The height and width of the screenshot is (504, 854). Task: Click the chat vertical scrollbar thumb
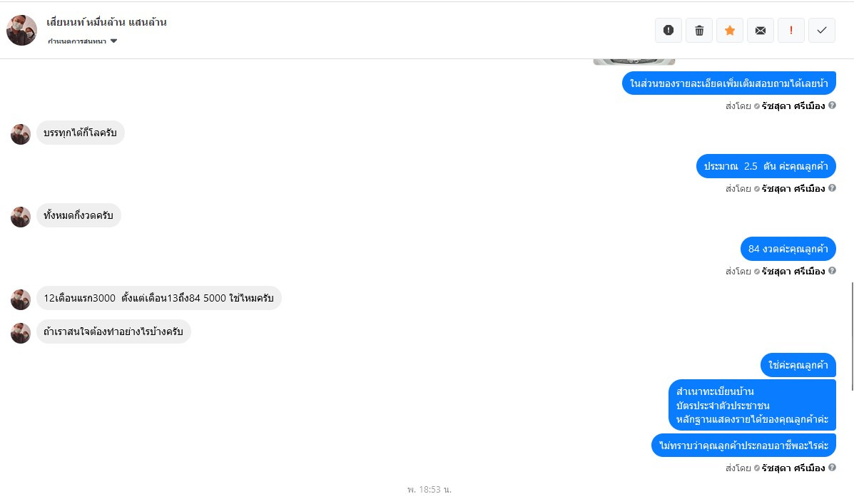852,336
